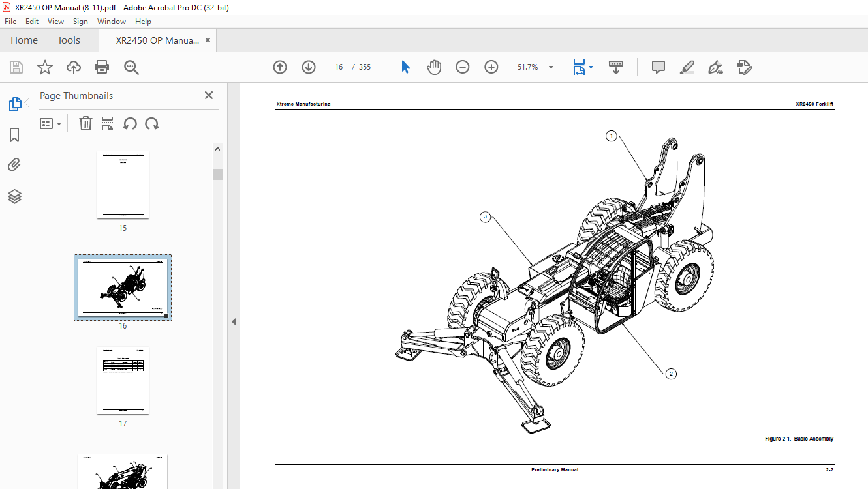Close the Page Thumbnails panel
868x489 pixels.
209,95
